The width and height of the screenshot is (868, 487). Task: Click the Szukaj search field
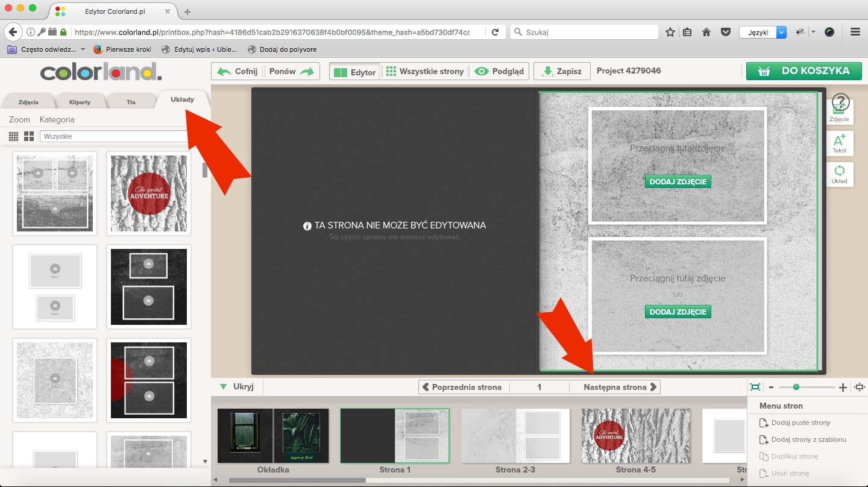click(585, 32)
